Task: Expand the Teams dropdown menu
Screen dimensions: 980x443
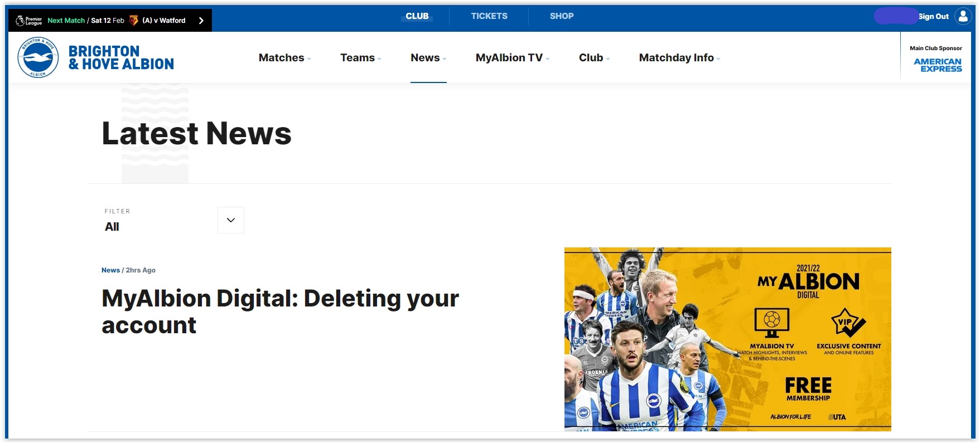Action: [360, 57]
